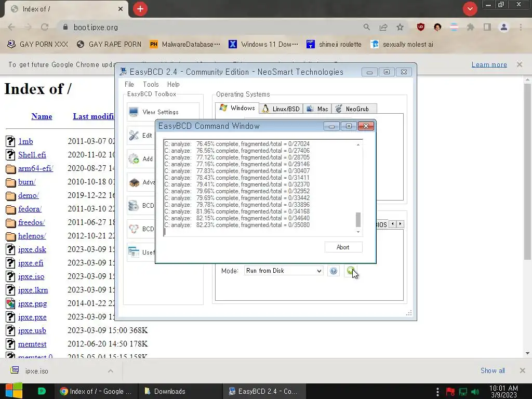
Task: Switch to the Windows operating systems tab
Action: pyautogui.click(x=237, y=108)
